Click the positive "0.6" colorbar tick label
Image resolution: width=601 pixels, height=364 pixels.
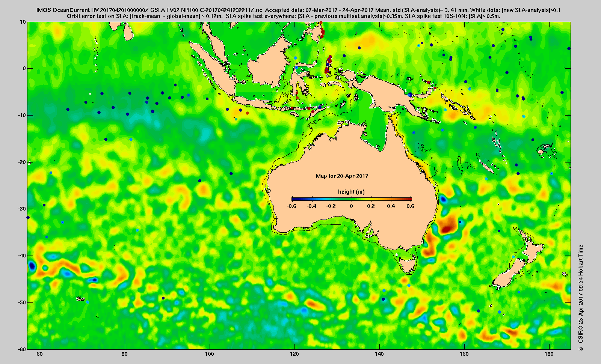[x=410, y=206]
